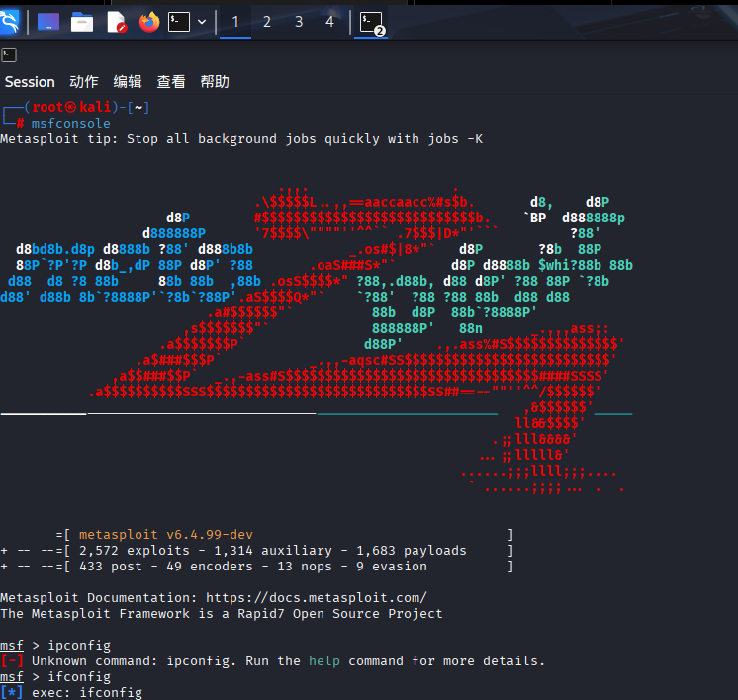Screen dimensions: 738x700
Task: Switch to workspace 2
Action: coord(267,22)
